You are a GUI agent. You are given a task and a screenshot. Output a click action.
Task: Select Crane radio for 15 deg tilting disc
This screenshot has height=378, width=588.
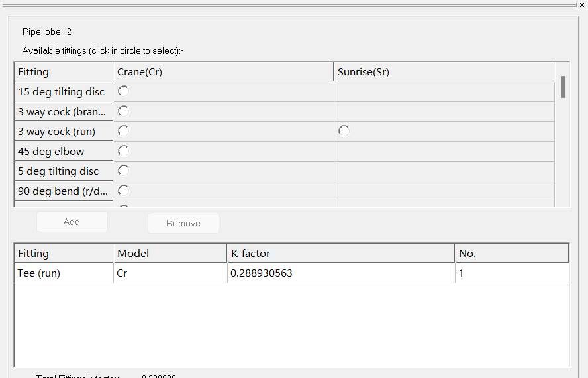(x=123, y=91)
